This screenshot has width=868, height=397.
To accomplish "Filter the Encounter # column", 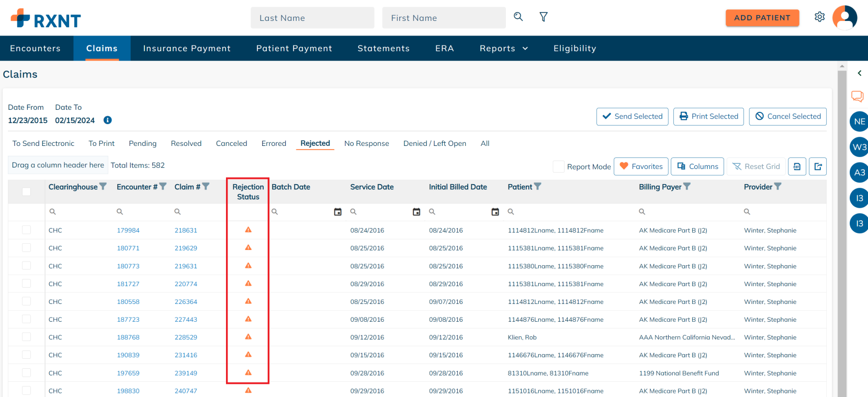I will coord(163,186).
